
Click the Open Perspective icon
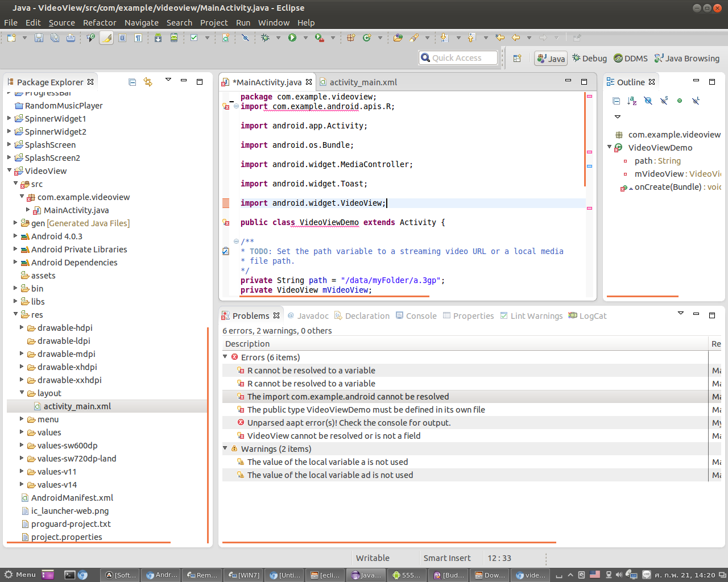[x=518, y=58]
